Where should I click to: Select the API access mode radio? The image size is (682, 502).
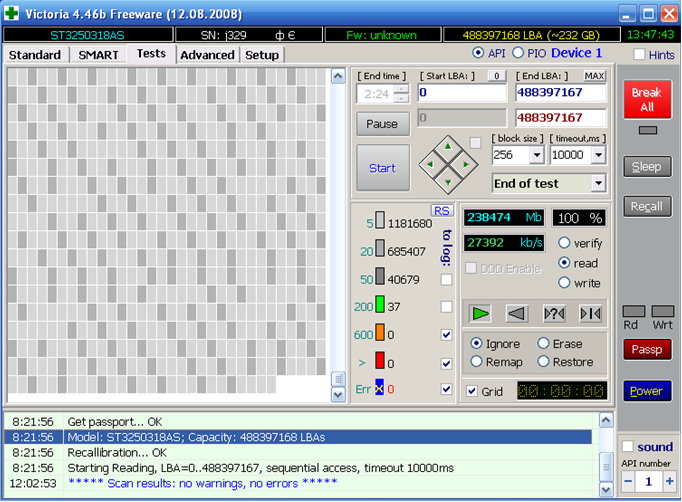[478, 53]
